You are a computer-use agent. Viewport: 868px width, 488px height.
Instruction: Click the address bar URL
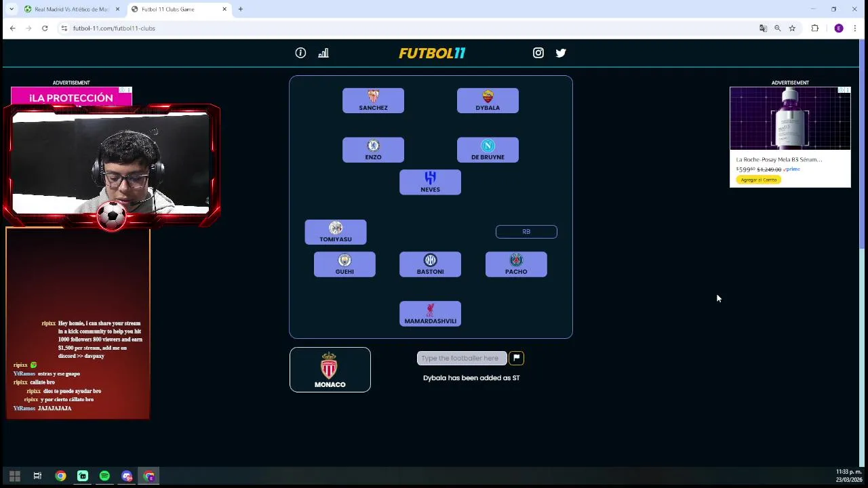click(x=114, y=28)
